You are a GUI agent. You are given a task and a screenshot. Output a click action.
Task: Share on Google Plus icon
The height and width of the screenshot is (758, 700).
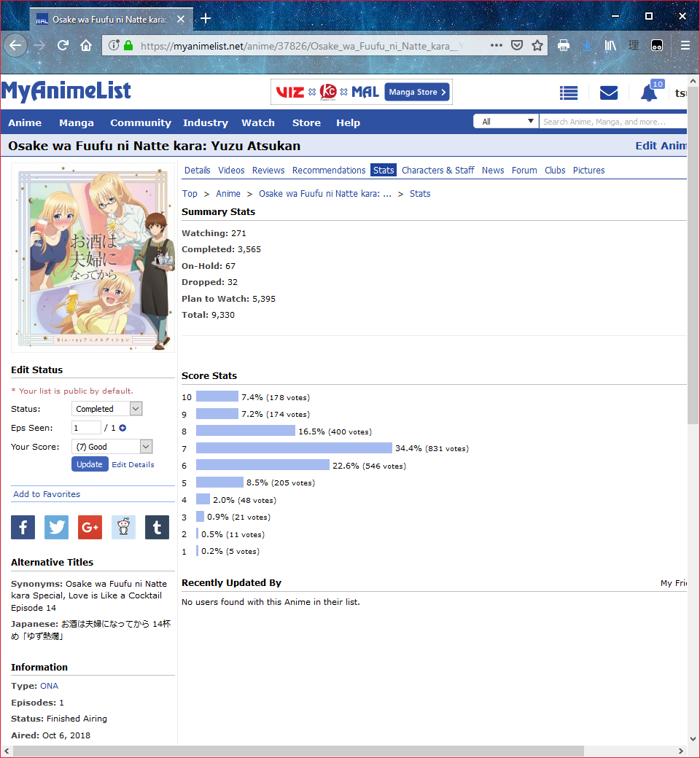[90, 527]
